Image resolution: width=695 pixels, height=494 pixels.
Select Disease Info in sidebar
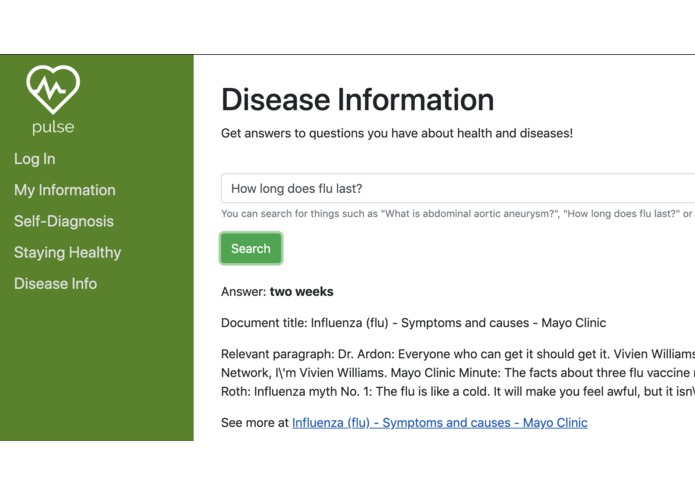click(x=55, y=284)
